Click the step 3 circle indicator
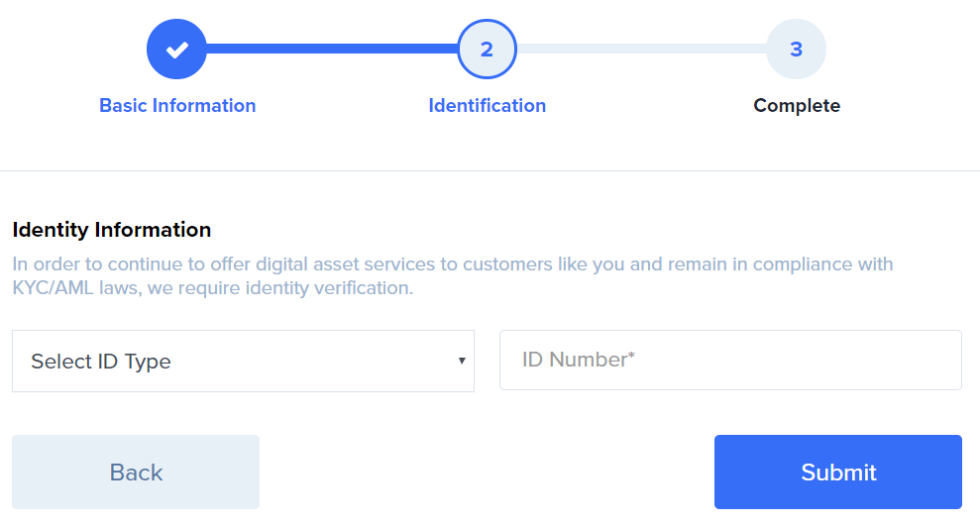 pos(797,49)
